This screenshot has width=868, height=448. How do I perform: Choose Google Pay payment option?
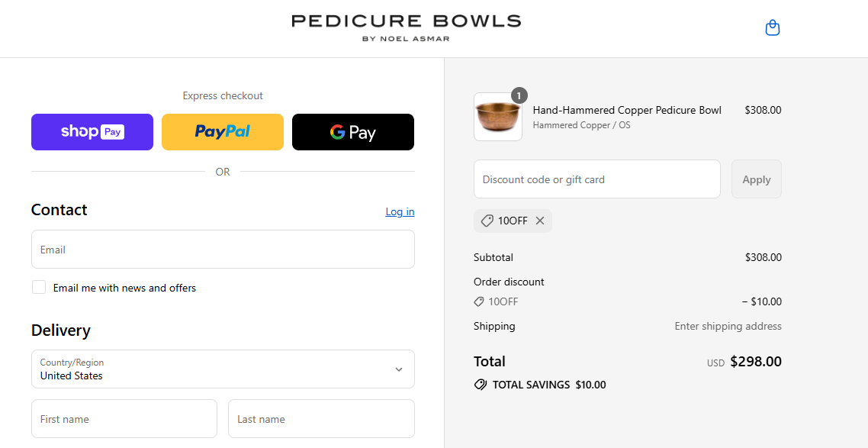352,131
